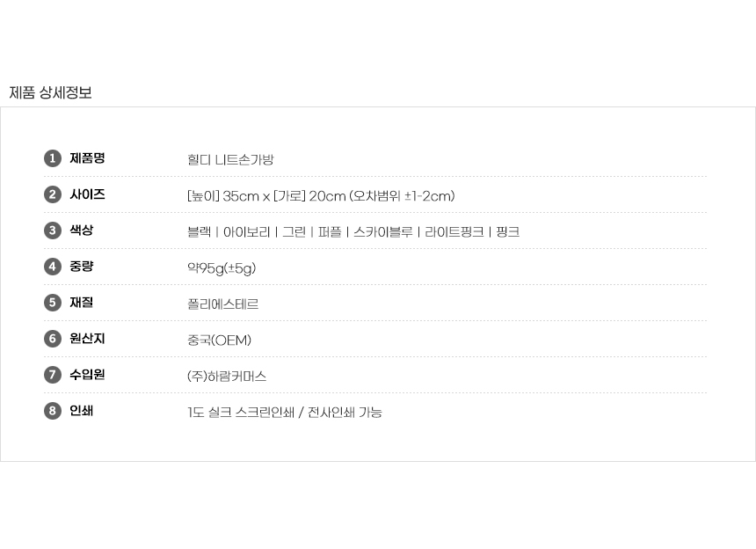Click the 폴리에스테르 material text
The width and height of the screenshot is (756, 549).
[222, 304]
